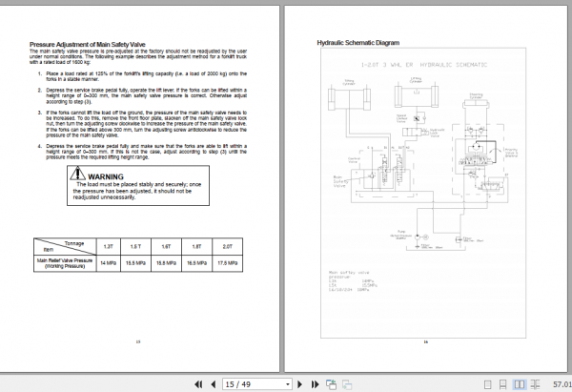Screen dimensions: 572x392
Task: Switch to continuous page layout
Action: point(502,384)
